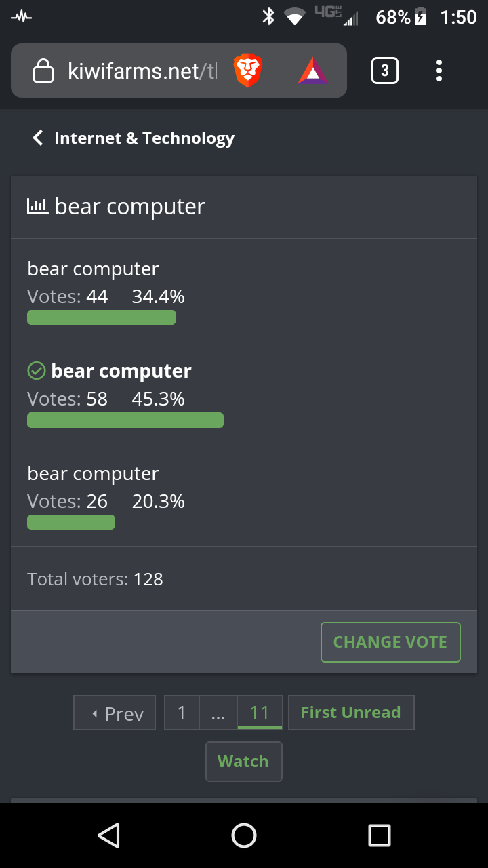Click the Watch thread button
This screenshot has width=488, height=868.
click(243, 762)
